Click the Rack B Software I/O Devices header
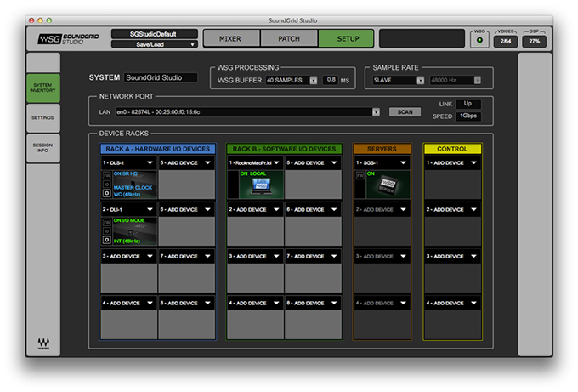Screen dimensions: 578x392 (x=284, y=149)
